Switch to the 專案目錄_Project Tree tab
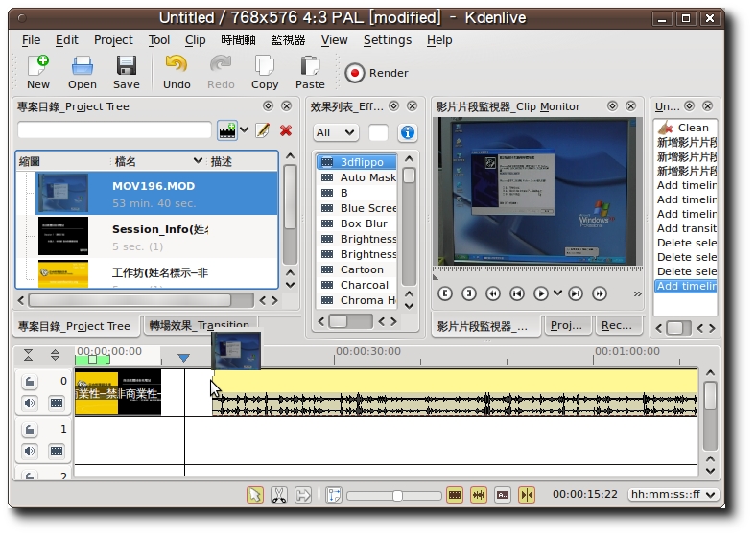The width and height of the screenshot is (756, 539). click(74, 326)
